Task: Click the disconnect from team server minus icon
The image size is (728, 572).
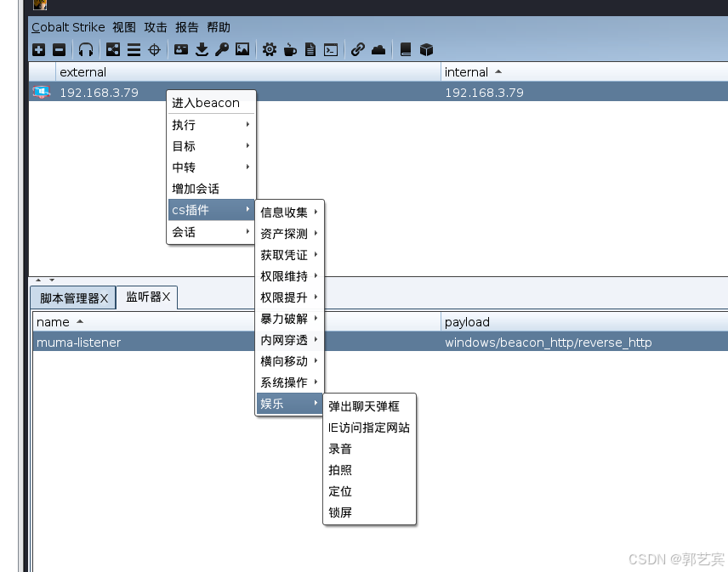Action: (60, 49)
